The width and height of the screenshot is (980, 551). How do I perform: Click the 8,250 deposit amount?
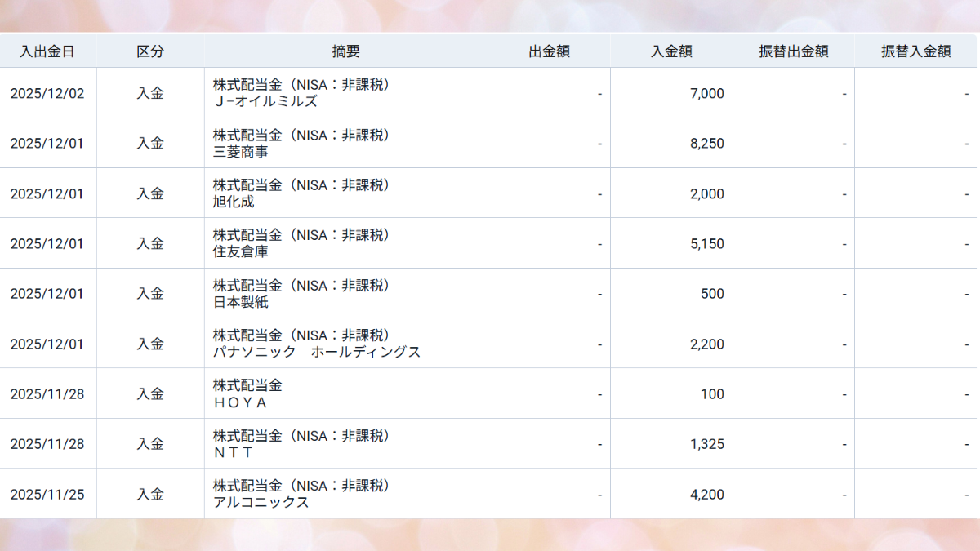tap(706, 144)
